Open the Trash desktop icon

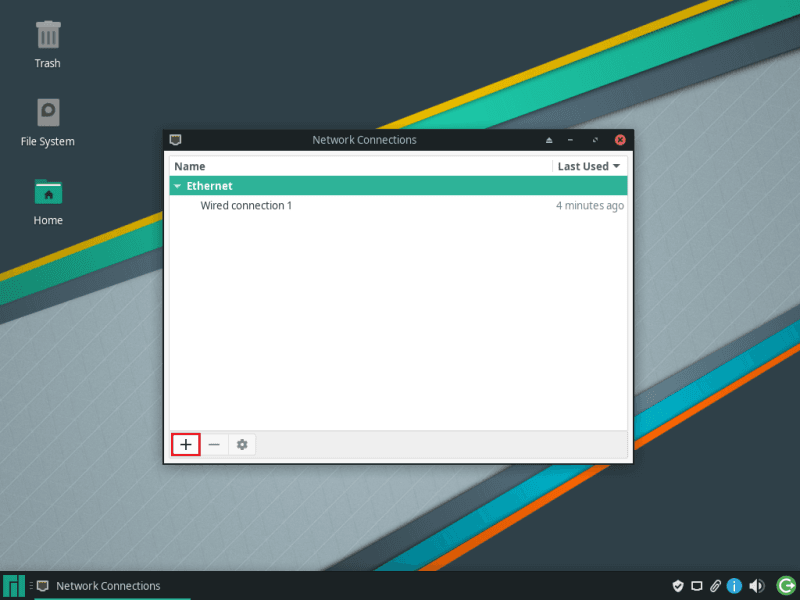pos(48,36)
